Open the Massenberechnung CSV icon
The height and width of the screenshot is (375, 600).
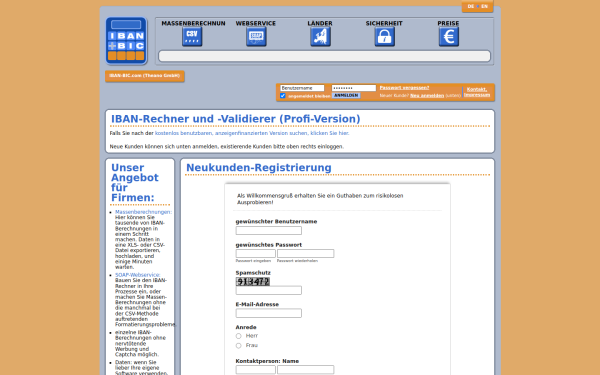192,37
